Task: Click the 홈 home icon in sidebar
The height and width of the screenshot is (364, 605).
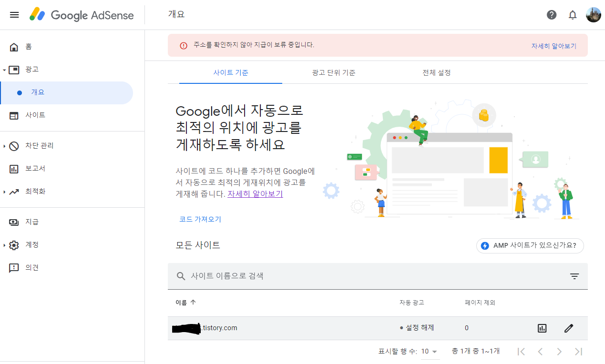Action: pyautogui.click(x=14, y=47)
